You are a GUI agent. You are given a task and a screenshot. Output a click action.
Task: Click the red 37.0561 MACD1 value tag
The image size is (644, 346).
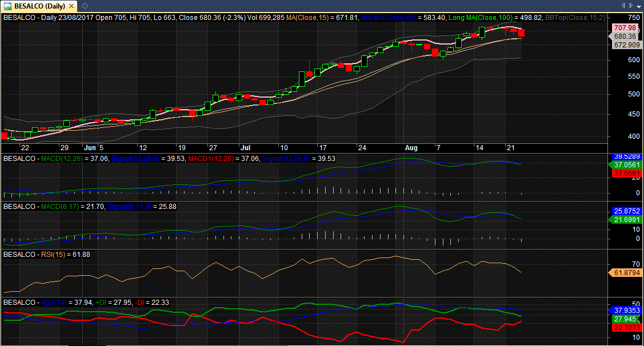click(x=627, y=174)
